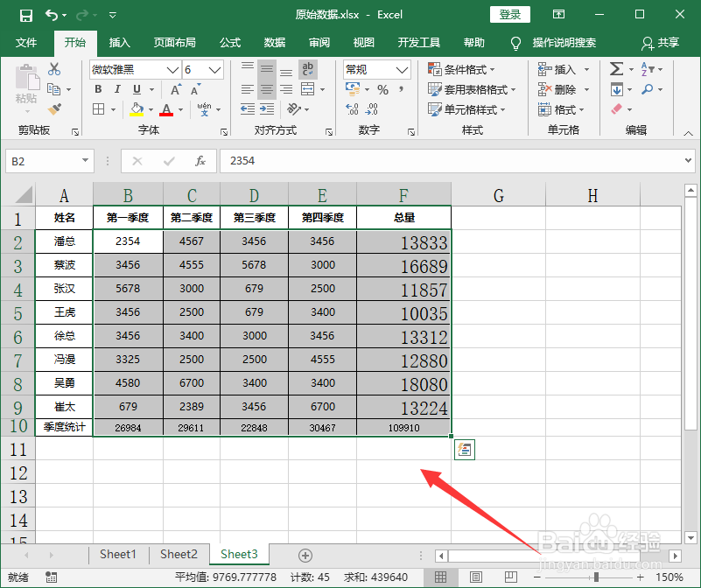This screenshot has width=701, height=588.
Task: Click the Copy icon
Action: coord(54,89)
